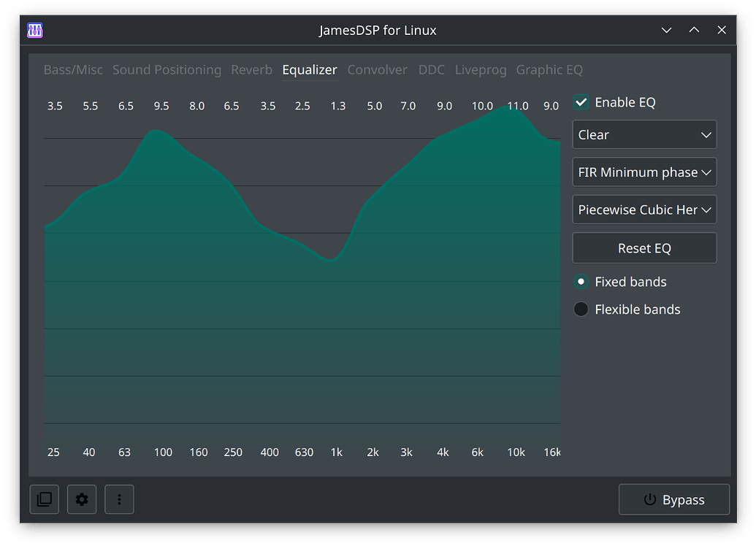The width and height of the screenshot is (756, 546).
Task: Click the power symbol on Bypass button
Action: (649, 499)
